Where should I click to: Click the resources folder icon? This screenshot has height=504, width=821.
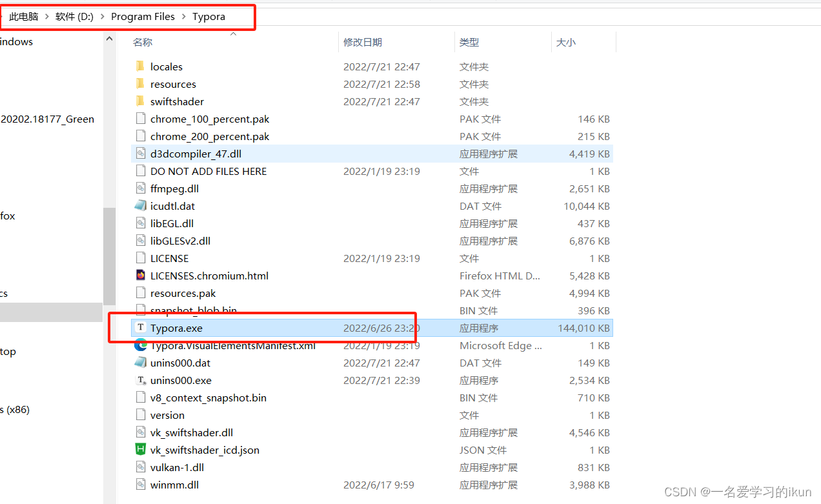pyautogui.click(x=140, y=84)
